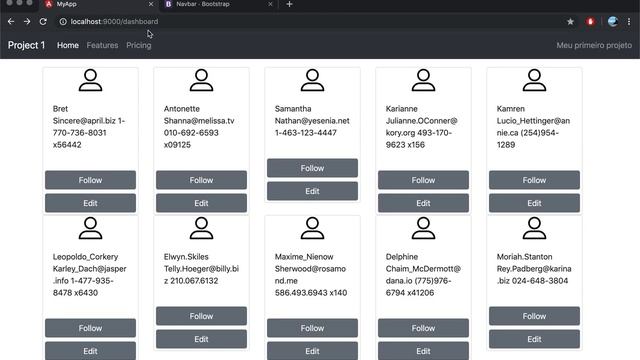Click Bret's user avatar icon

[x=90, y=80]
